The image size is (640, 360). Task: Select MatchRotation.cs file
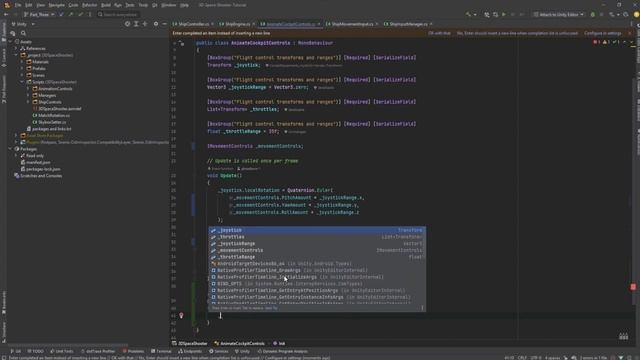coord(54,116)
